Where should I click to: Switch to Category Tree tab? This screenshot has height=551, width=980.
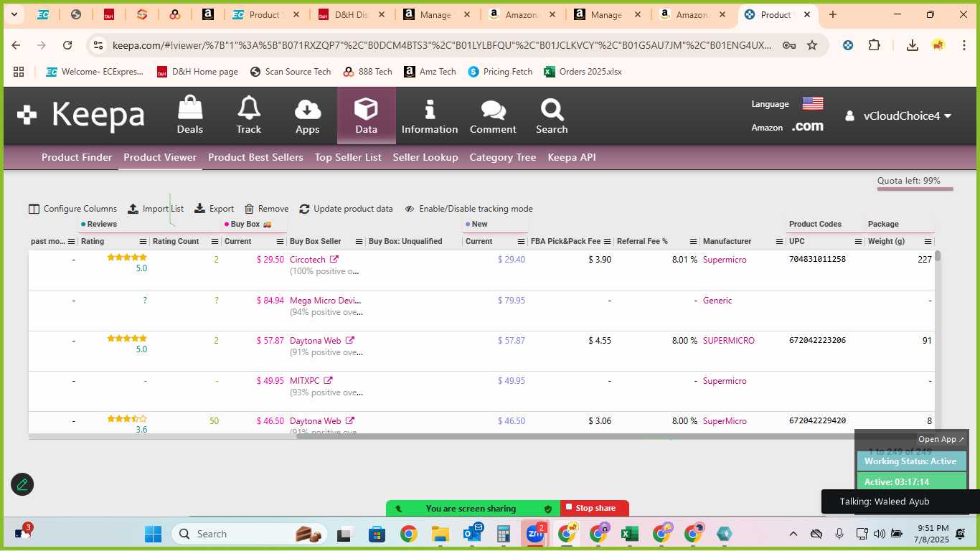pyautogui.click(x=503, y=157)
